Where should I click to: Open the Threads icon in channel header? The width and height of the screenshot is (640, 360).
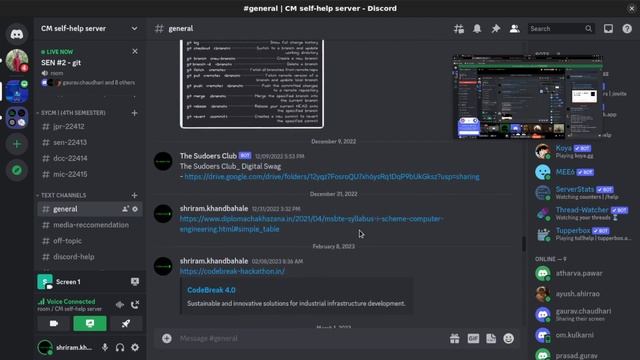pos(459,29)
